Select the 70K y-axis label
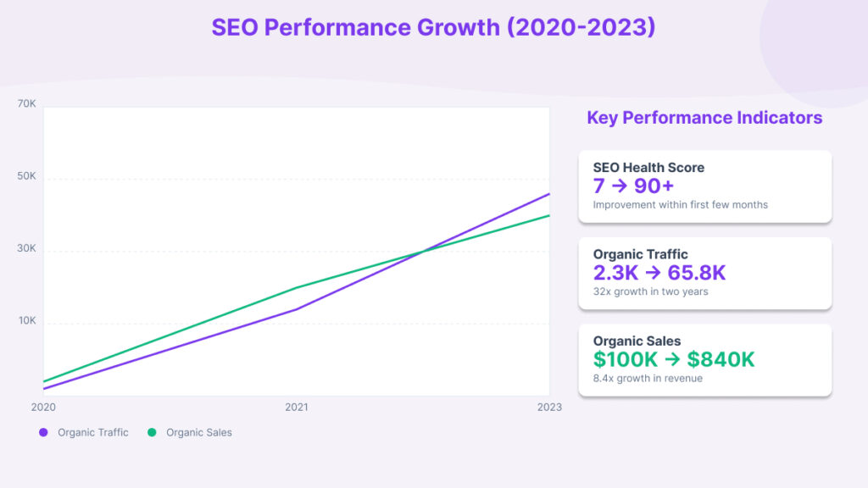868x488 pixels. 27,104
